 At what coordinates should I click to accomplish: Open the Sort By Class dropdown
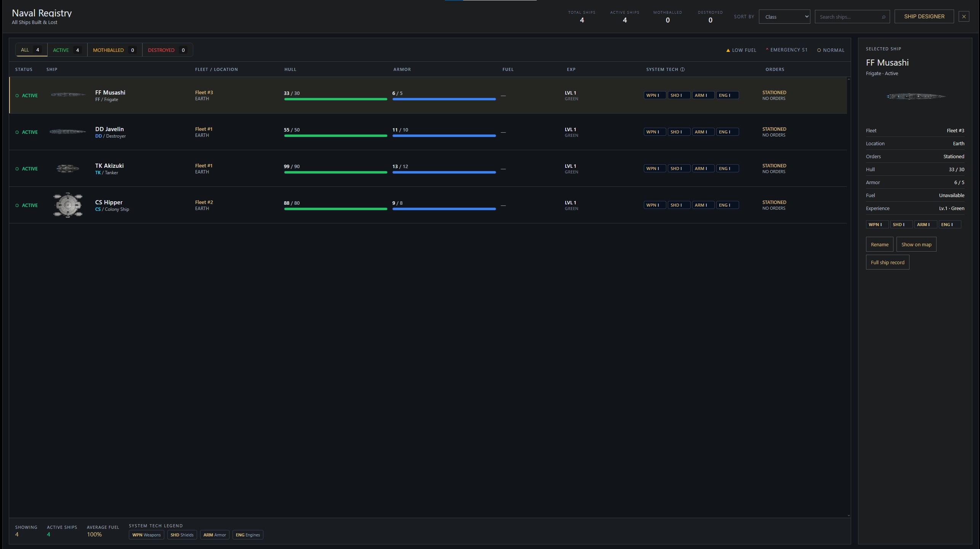point(784,17)
